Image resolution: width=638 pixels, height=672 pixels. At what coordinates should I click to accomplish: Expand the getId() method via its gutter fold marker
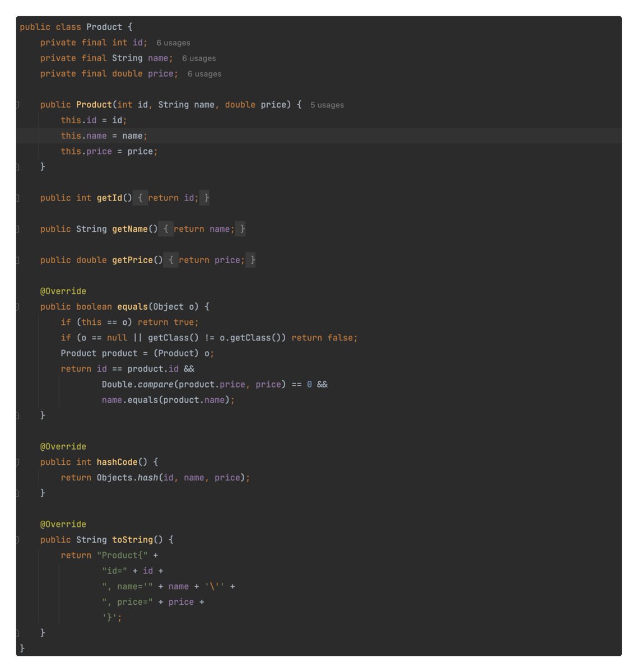[17, 198]
